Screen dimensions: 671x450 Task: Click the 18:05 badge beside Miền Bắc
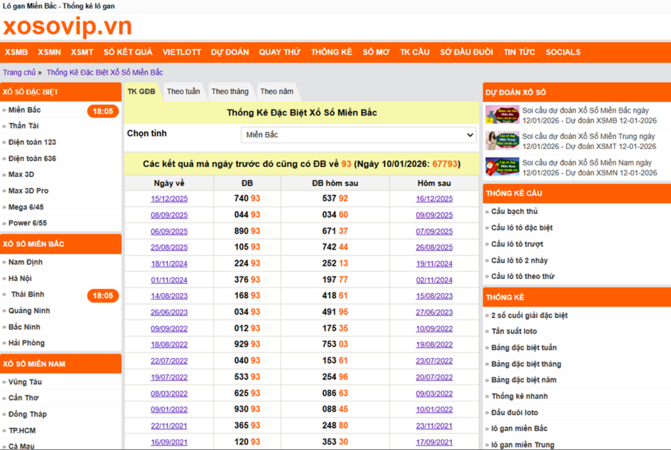[102, 111]
